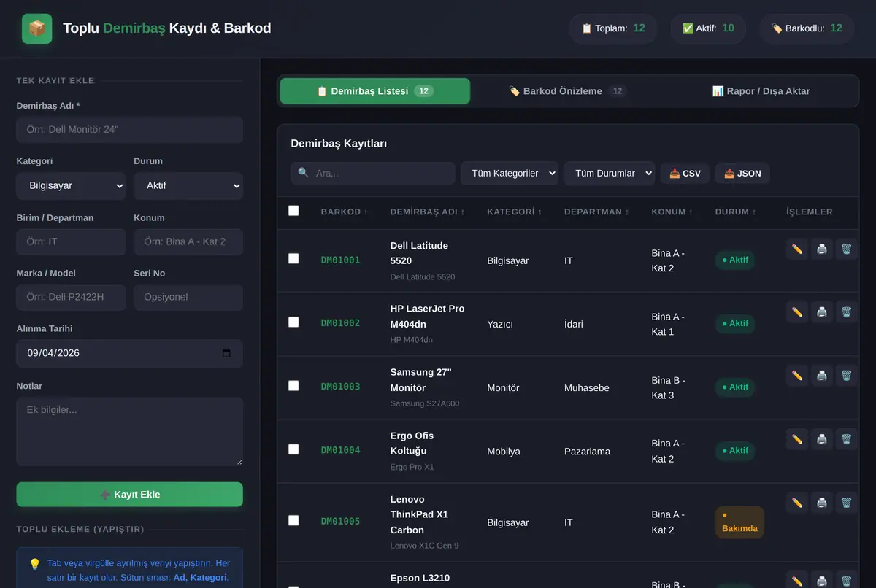Viewport: 876px width, 588px height.
Task: Print barcode for Ergo Ofis Koltuğu
Action: [822, 439]
